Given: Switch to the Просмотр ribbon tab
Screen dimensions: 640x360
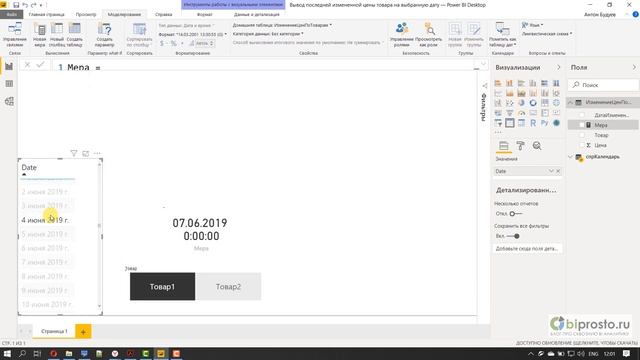Looking at the screenshot, I should pyautogui.click(x=86, y=14).
